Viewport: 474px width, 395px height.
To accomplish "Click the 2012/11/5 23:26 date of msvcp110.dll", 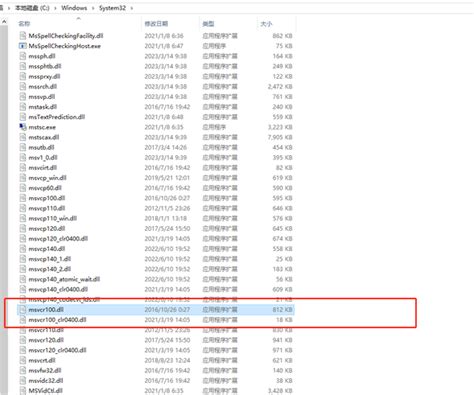I will pyautogui.click(x=167, y=208).
